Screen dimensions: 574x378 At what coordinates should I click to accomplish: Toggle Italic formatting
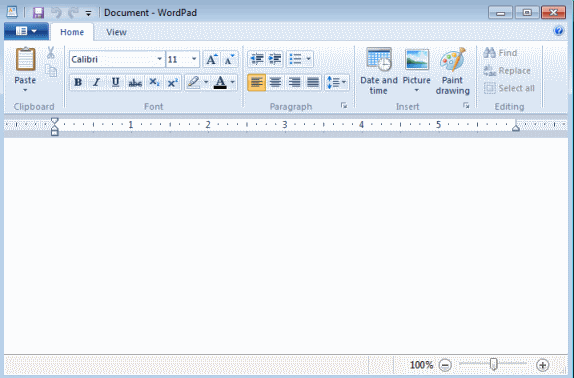point(96,83)
